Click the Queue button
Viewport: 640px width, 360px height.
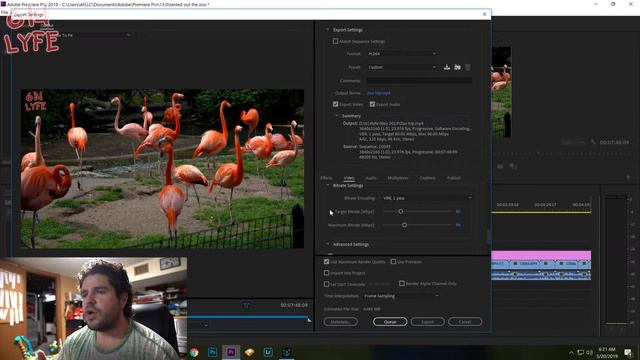point(390,322)
